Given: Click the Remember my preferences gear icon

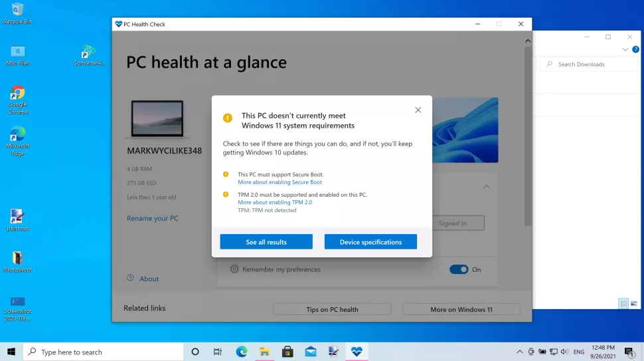Looking at the screenshot, I should [234, 269].
